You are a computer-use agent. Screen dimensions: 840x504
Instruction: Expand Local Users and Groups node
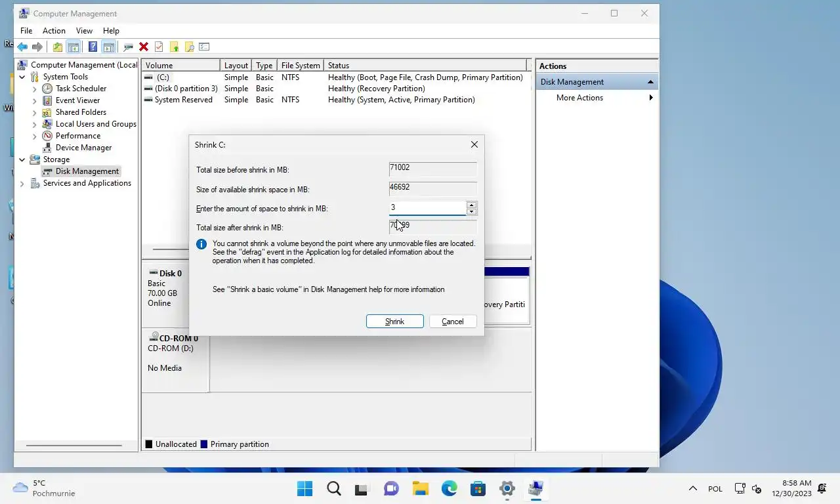tap(34, 124)
